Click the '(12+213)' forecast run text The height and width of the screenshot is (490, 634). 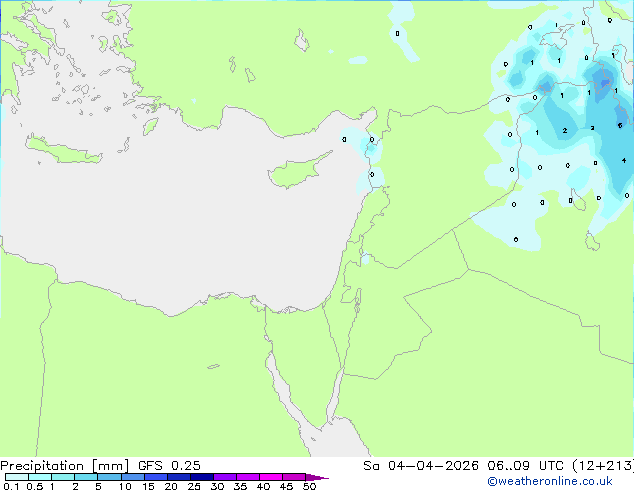coord(603,466)
